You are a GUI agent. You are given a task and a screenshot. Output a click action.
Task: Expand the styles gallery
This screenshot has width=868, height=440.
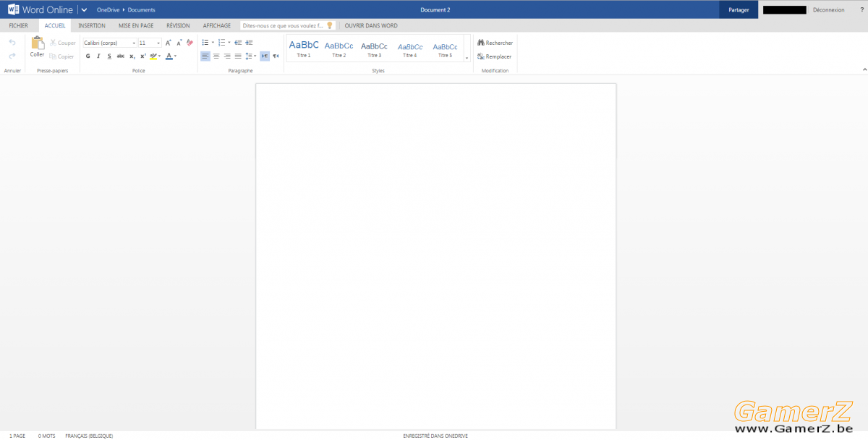click(467, 57)
